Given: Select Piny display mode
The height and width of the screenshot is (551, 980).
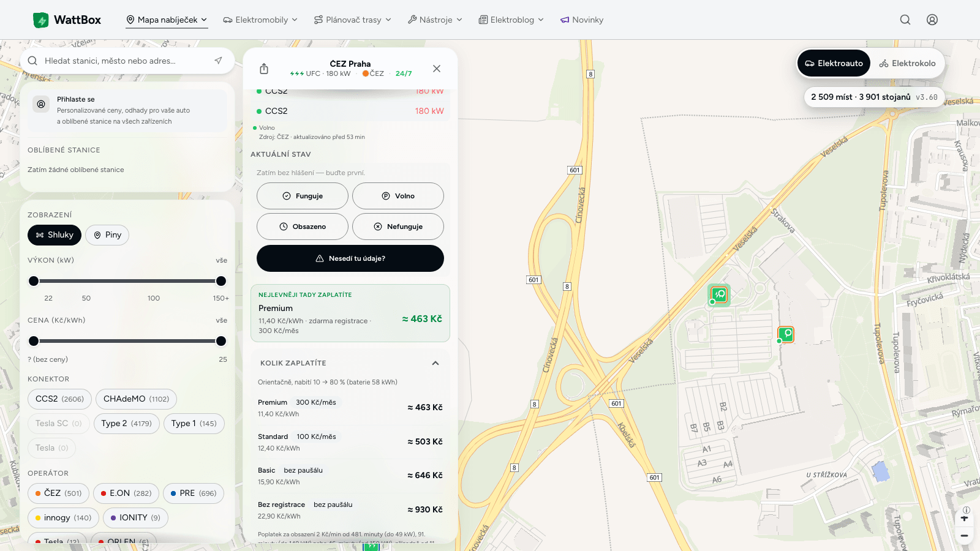Looking at the screenshot, I should pyautogui.click(x=107, y=235).
